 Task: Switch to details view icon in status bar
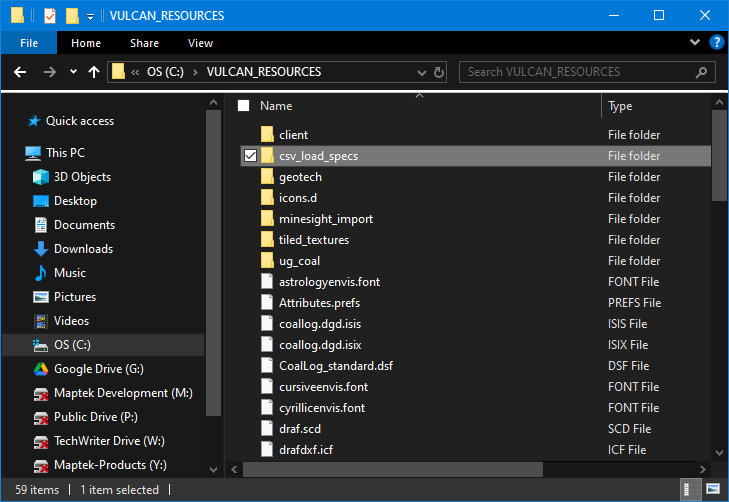(691, 490)
